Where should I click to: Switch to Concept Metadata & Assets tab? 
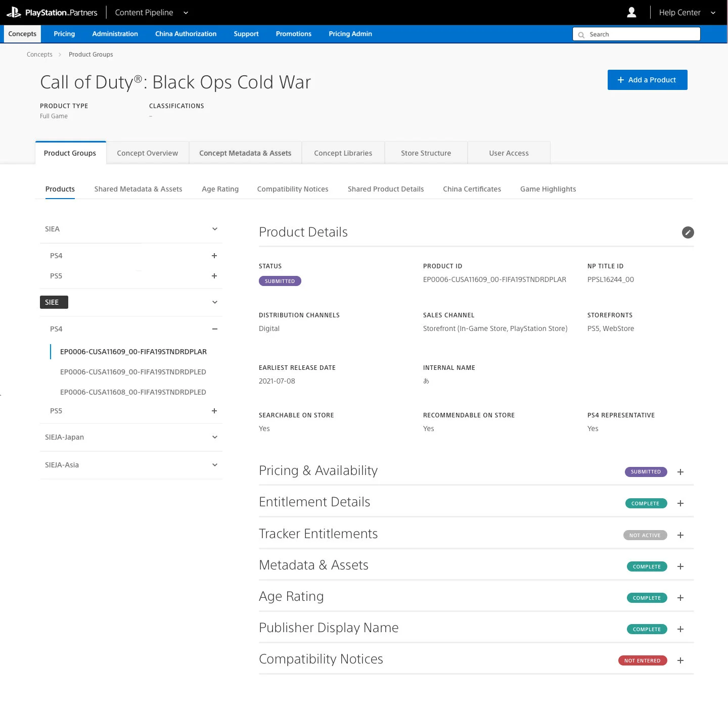click(245, 153)
